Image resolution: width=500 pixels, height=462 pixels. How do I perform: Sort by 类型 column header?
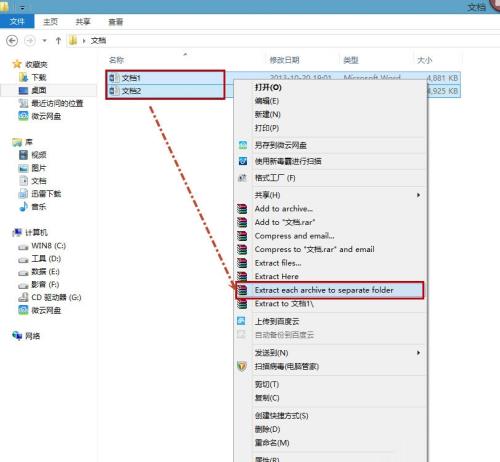[351, 60]
